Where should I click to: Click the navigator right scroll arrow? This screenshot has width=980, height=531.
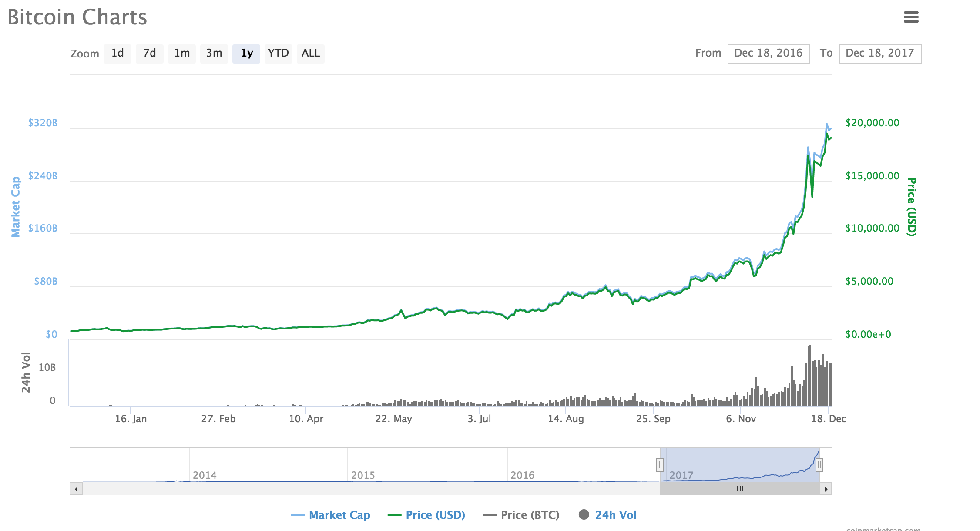826,489
